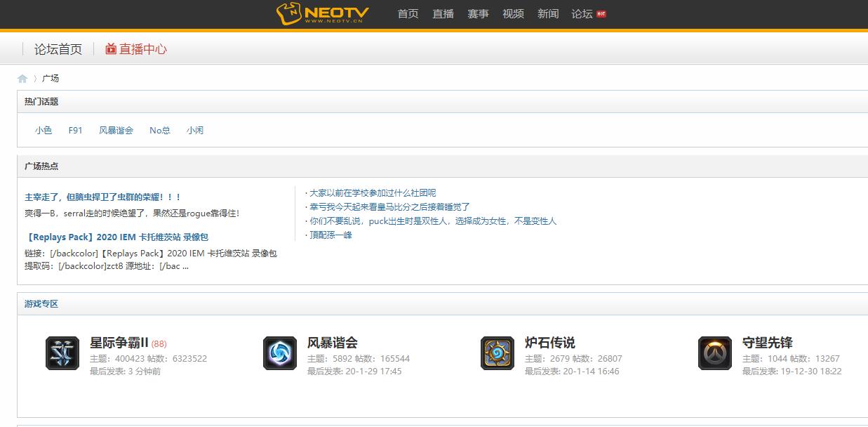Open the Hearthstone forum icon

[x=498, y=353]
